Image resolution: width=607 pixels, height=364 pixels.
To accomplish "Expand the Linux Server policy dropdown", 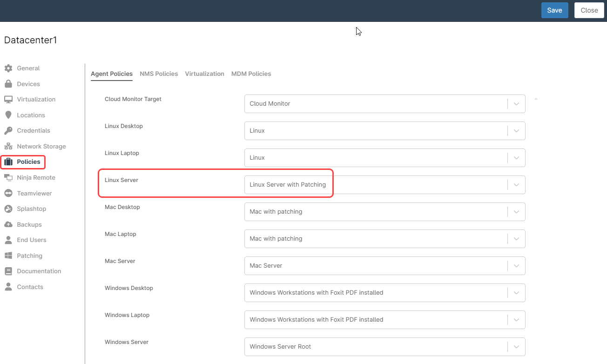I will click(x=516, y=185).
